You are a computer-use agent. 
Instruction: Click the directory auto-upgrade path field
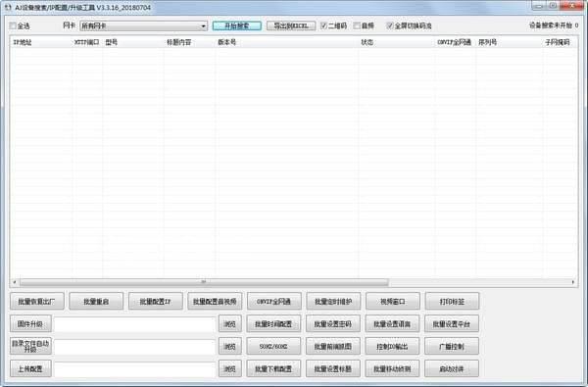coord(134,347)
